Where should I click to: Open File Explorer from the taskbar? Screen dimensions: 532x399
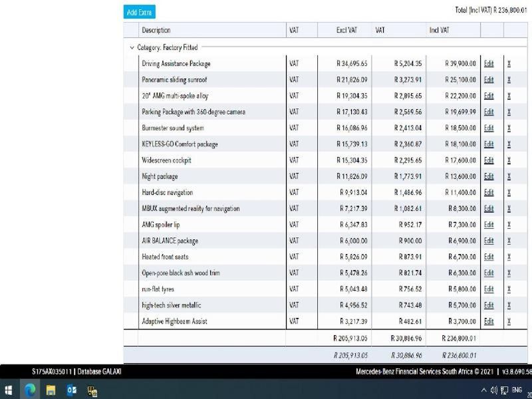pos(51,390)
